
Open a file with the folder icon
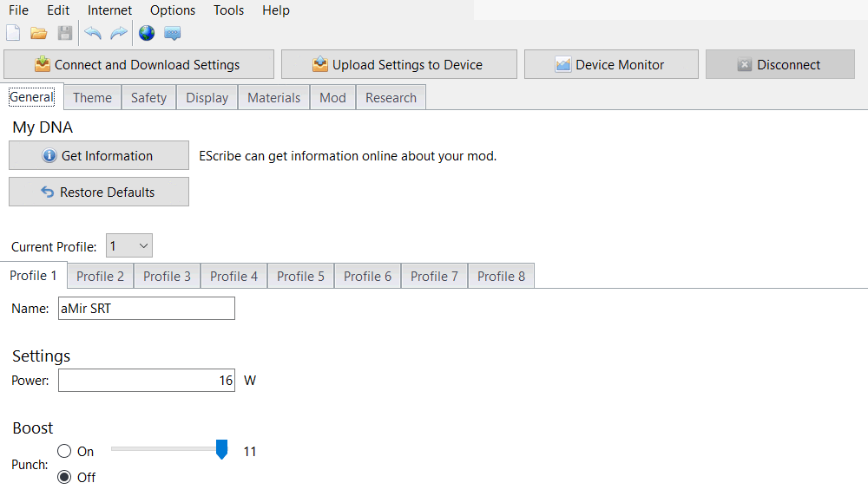39,34
